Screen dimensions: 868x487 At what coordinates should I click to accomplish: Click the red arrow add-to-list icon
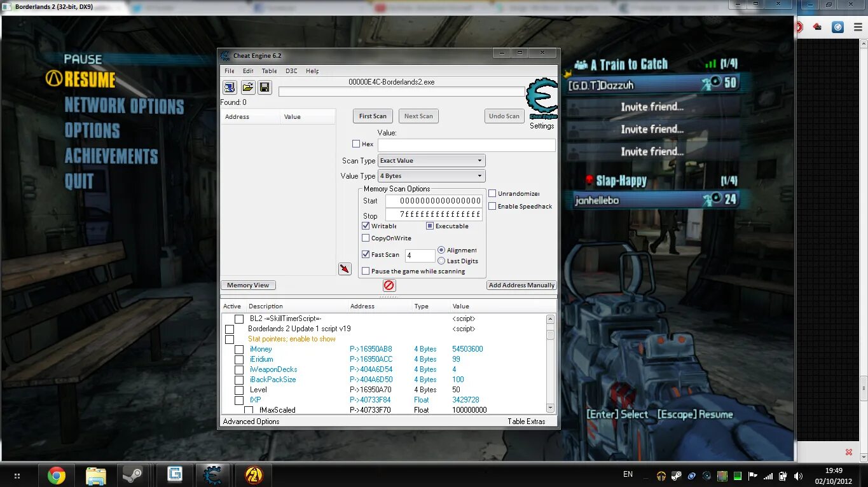pyautogui.click(x=345, y=269)
